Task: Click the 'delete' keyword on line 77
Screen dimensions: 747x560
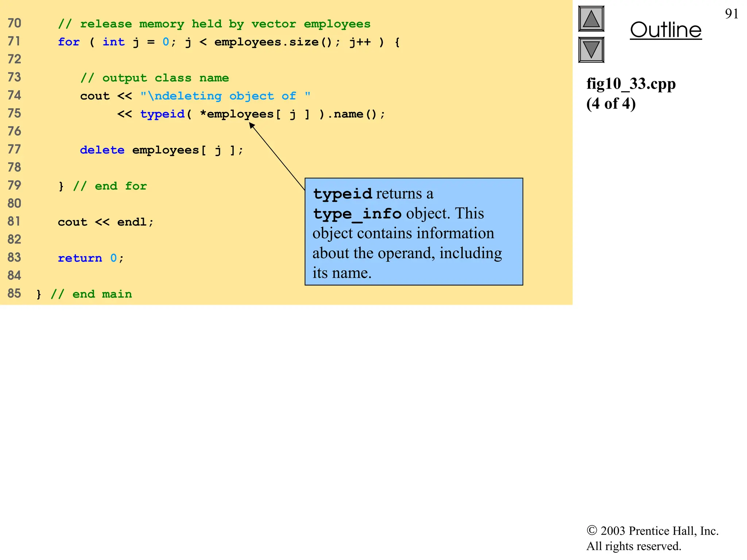Action: tap(102, 150)
